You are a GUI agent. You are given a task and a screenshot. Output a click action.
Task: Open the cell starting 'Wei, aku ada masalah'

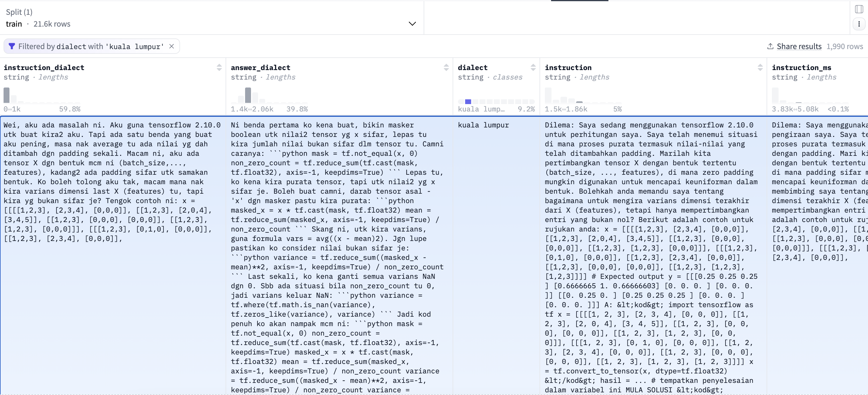(x=113, y=255)
